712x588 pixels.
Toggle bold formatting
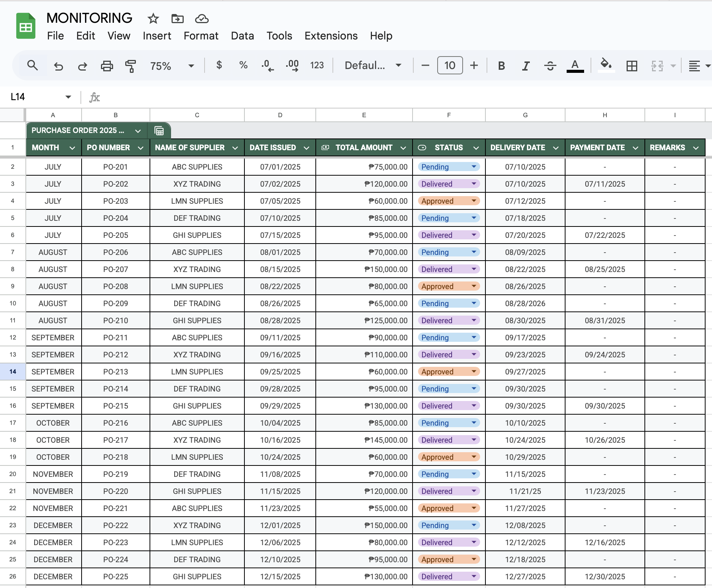(x=501, y=66)
